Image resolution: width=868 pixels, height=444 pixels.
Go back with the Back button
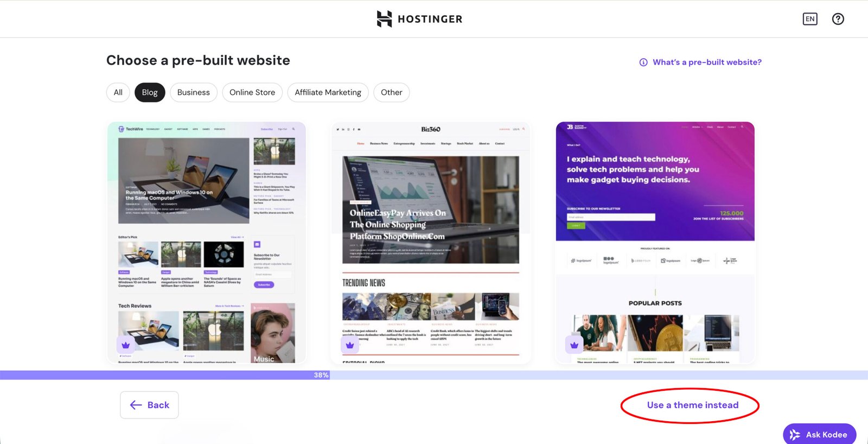(x=149, y=405)
